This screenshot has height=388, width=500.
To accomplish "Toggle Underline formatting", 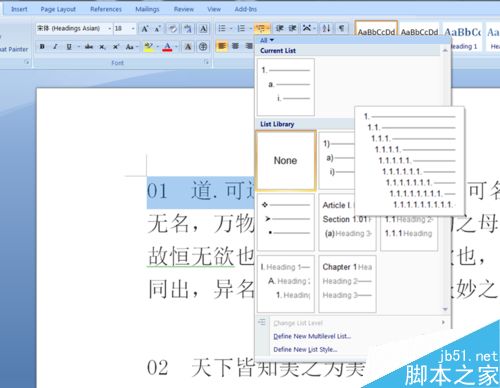I will tap(69, 47).
